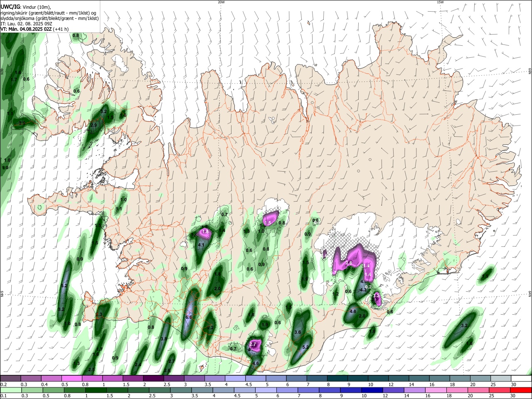Select the navy blue swatch labeled 10 in the lower legend
The image size is (532, 399).
click(x=372, y=390)
